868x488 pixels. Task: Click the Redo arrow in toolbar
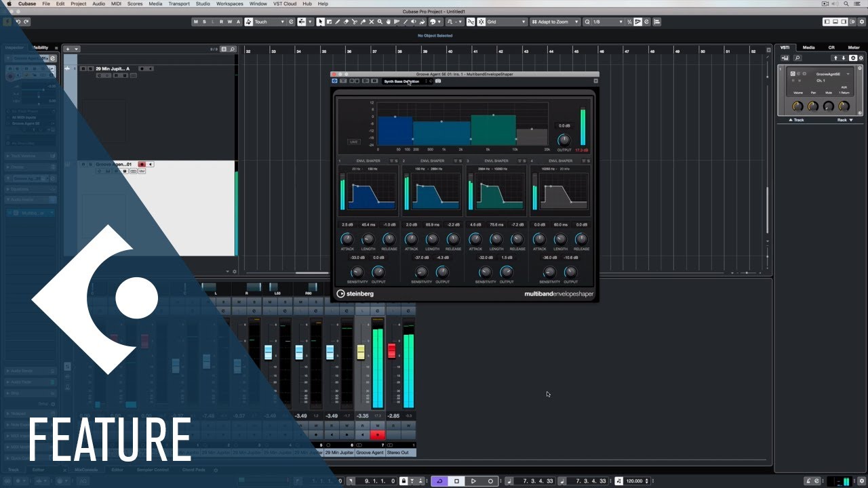coord(26,22)
